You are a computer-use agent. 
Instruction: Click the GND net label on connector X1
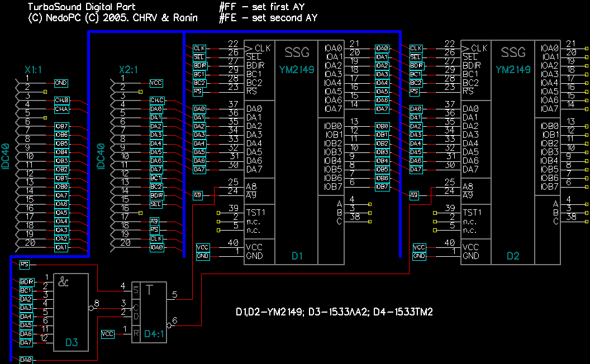point(61,83)
